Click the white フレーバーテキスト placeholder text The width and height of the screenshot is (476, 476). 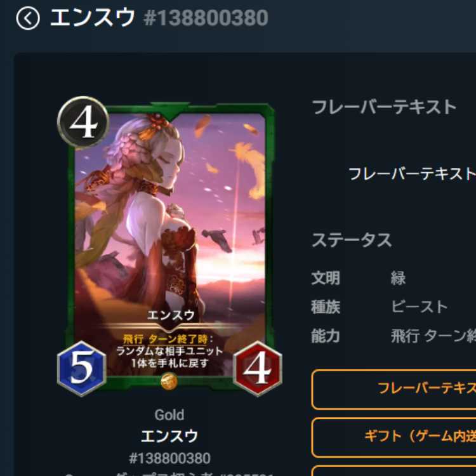[413, 174]
